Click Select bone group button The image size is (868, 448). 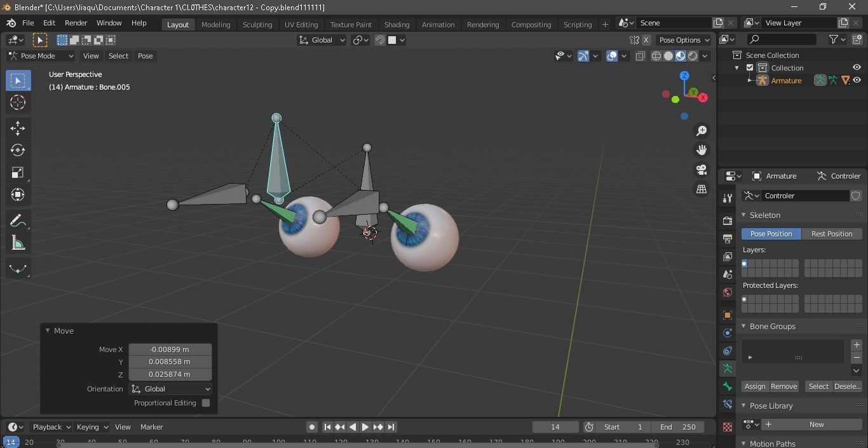point(818,386)
